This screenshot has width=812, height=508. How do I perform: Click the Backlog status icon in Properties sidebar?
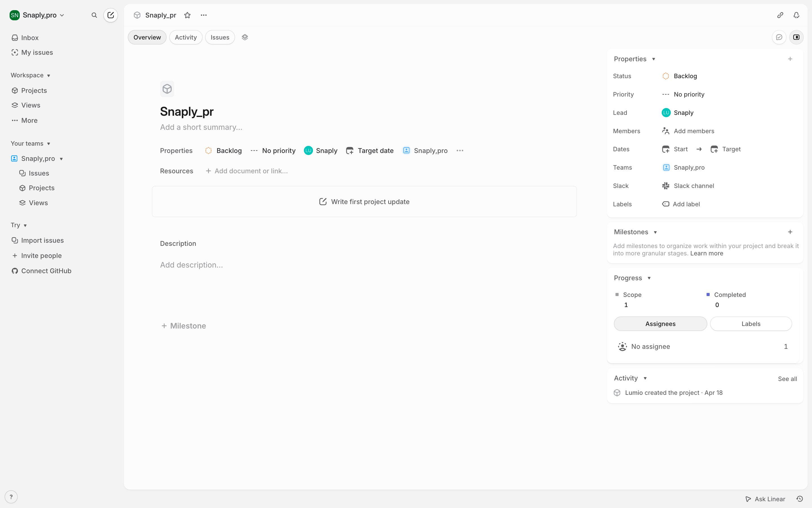(x=666, y=76)
